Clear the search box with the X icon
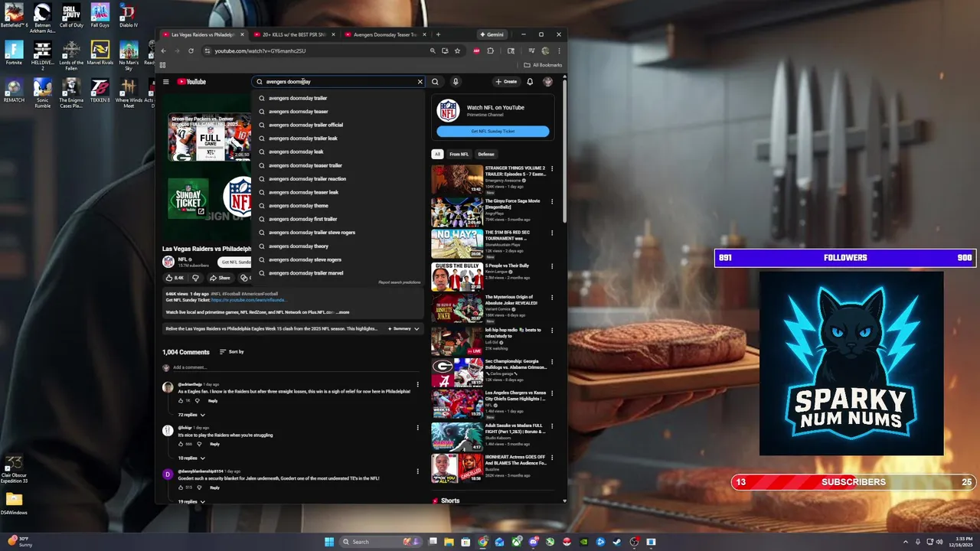Screen dimensions: 980x551 (x=420, y=82)
